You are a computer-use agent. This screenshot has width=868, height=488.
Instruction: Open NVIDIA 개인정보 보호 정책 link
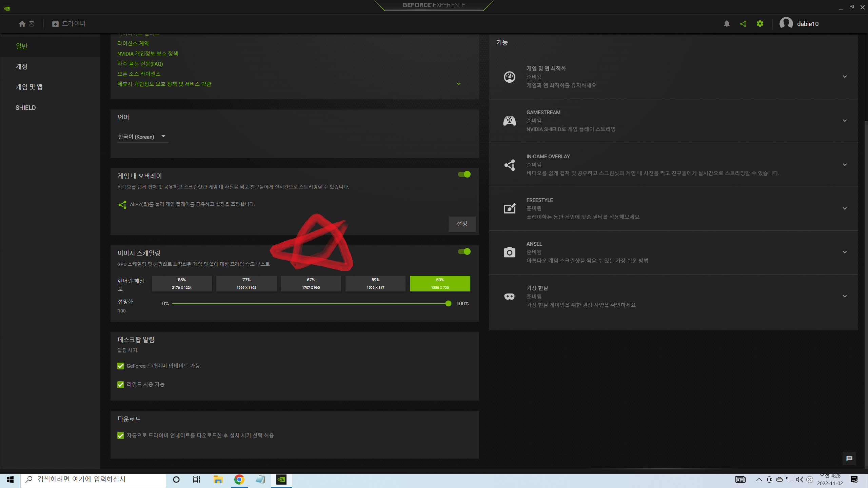[x=147, y=54]
